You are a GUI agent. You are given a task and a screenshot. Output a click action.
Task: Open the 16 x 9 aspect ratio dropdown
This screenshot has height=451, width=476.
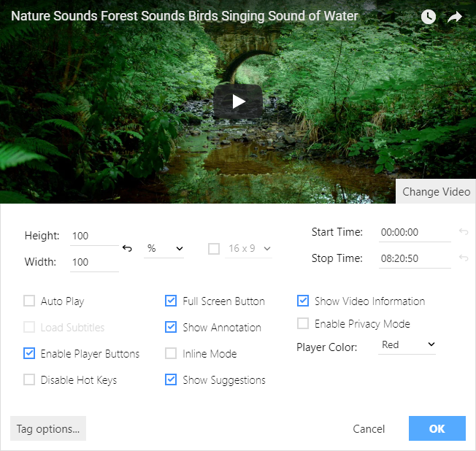[250, 249]
